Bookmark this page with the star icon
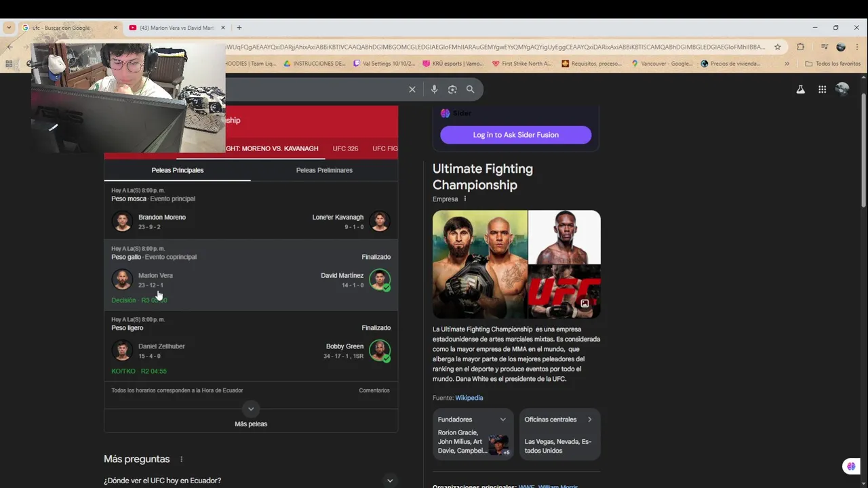The height and width of the screenshot is (488, 868). pyautogui.click(x=778, y=47)
